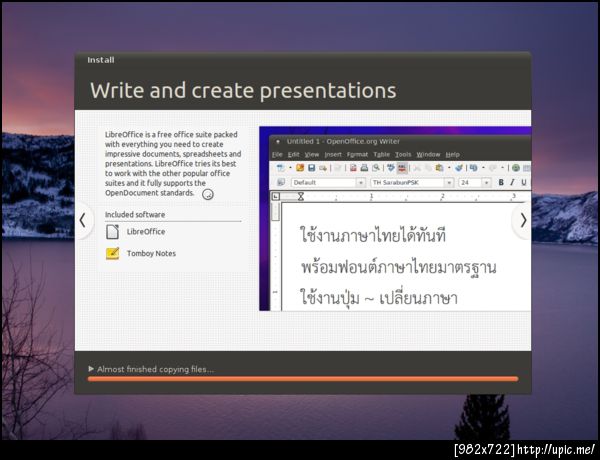Click the Install window title
The height and width of the screenshot is (460, 600).
[101, 60]
